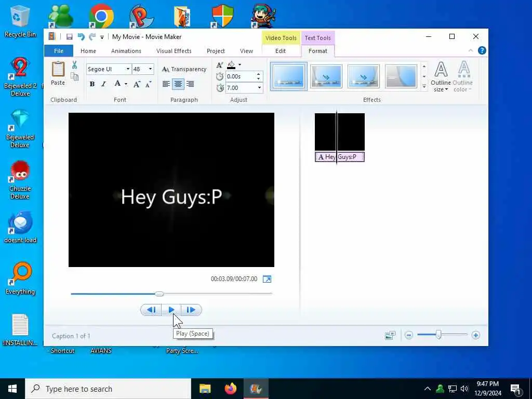Click the Transparency button
This screenshot has height=399, width=532.
(184, 69)
